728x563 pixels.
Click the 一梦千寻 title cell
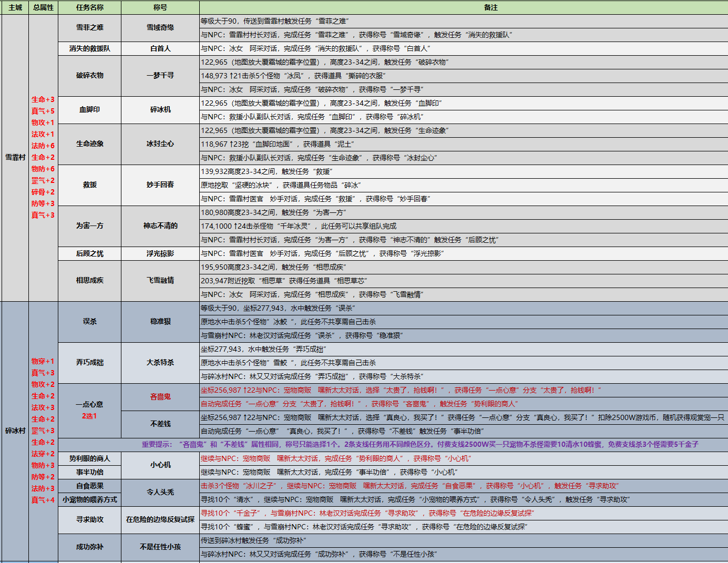coord(160,76)
